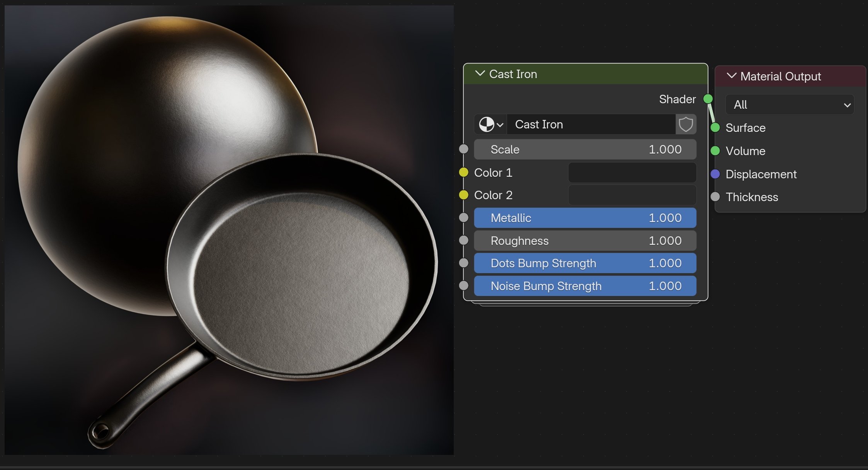Open the Color 2 color swatch
Screen dimensions: 868x470
632,195
